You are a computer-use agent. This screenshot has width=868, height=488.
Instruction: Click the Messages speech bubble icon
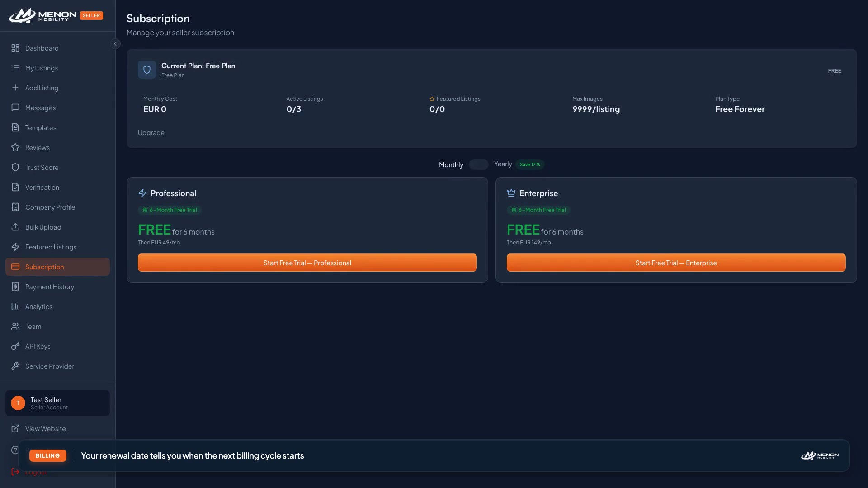[15, 108]
